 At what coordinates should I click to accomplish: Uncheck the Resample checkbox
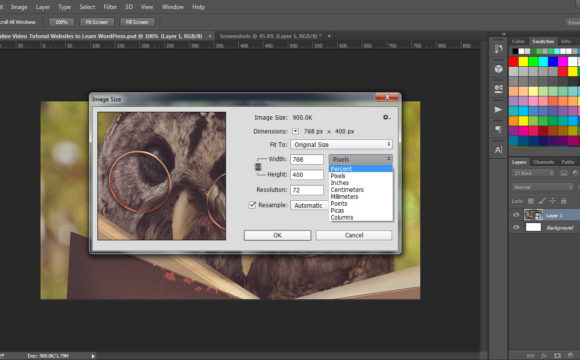252,205
